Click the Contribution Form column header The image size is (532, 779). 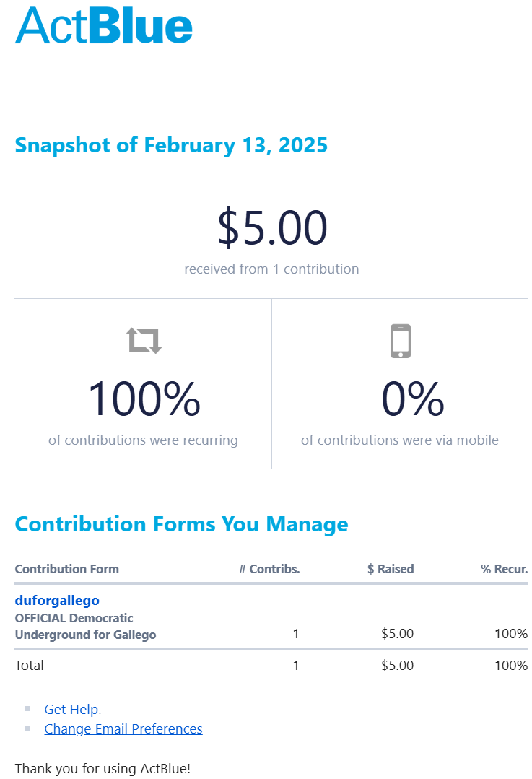point(66,569)
